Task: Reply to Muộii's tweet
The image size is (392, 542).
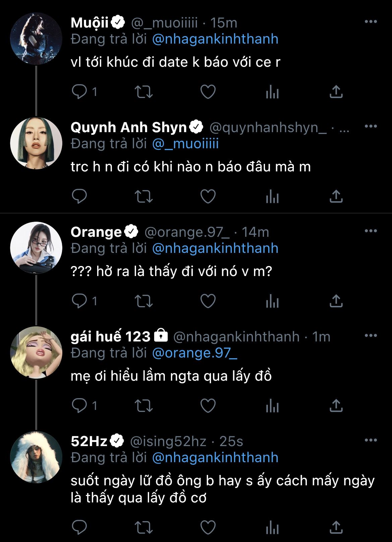Action: point(79,92)
